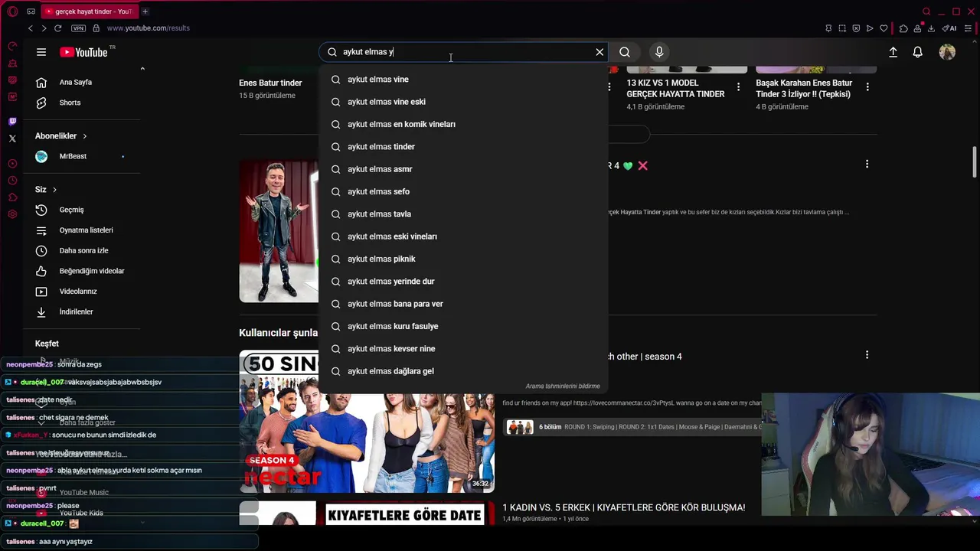Open browsing history clock in browser sidebar
980x551 pixels.
point(12,181)
